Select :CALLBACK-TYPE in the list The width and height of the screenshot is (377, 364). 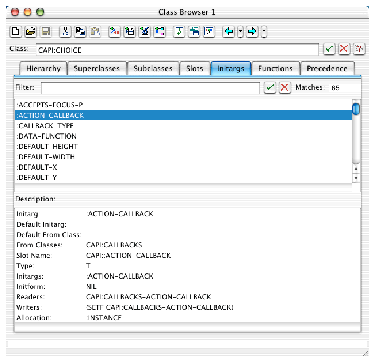[x=183, y=126]
